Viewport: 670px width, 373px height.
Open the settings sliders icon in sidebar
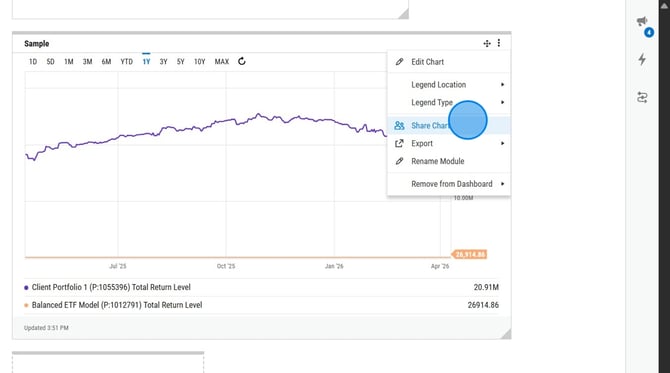point(642,97)
